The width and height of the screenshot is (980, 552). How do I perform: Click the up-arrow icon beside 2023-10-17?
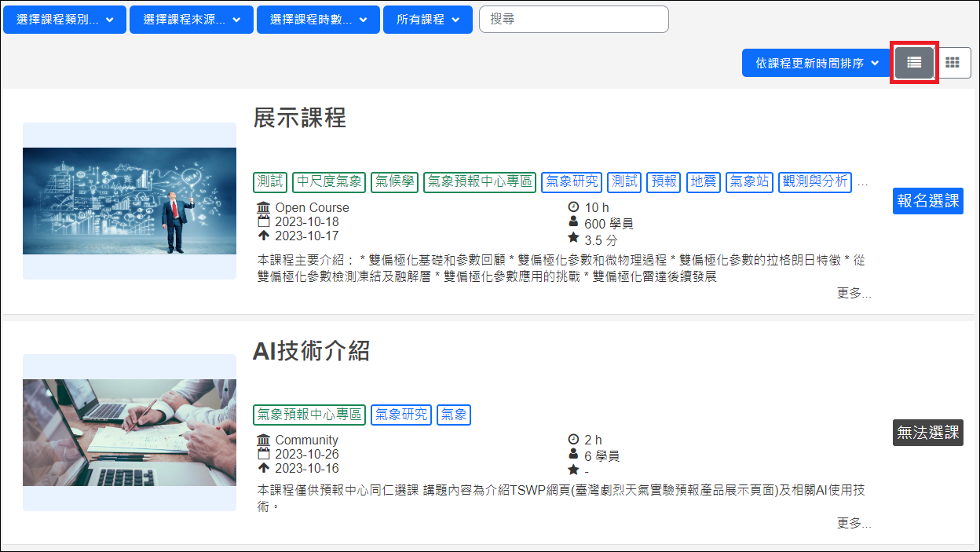[x=263, y=236]
